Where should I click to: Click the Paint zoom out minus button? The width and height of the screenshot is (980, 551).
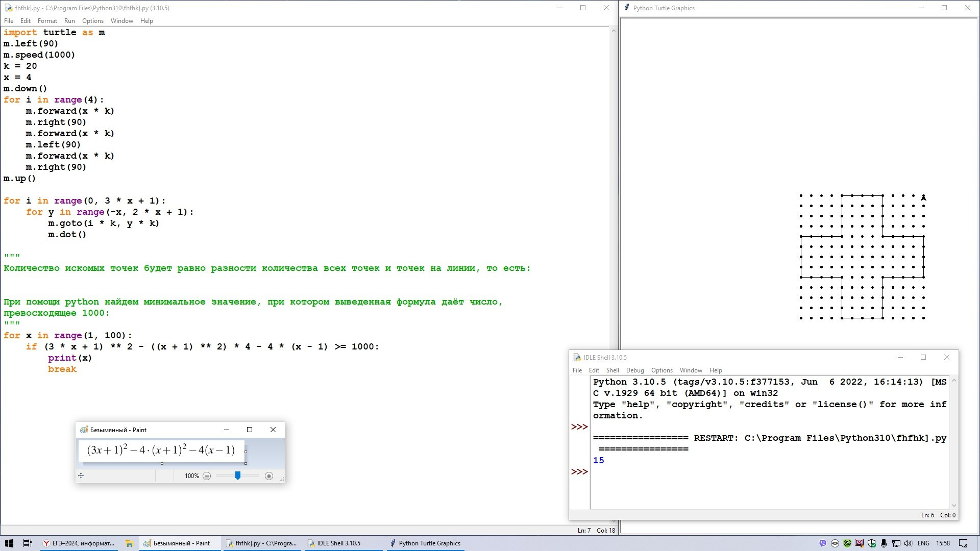[207, 476]
